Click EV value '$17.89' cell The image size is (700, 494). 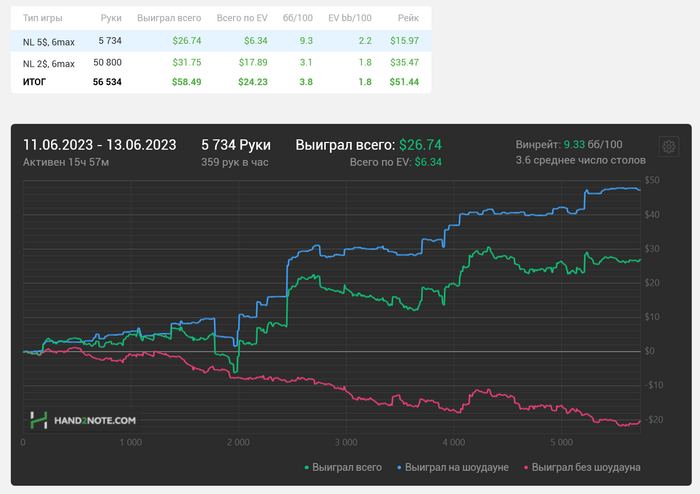[x=253, y=62]
